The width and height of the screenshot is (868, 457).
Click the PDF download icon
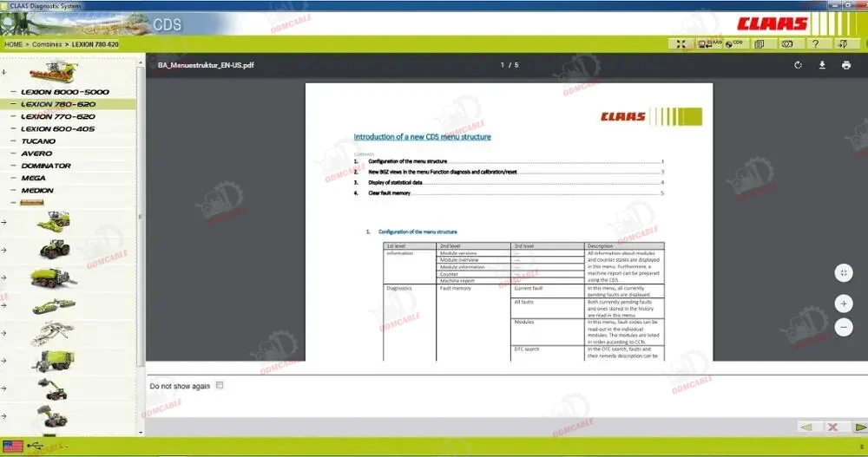point(822,65)
